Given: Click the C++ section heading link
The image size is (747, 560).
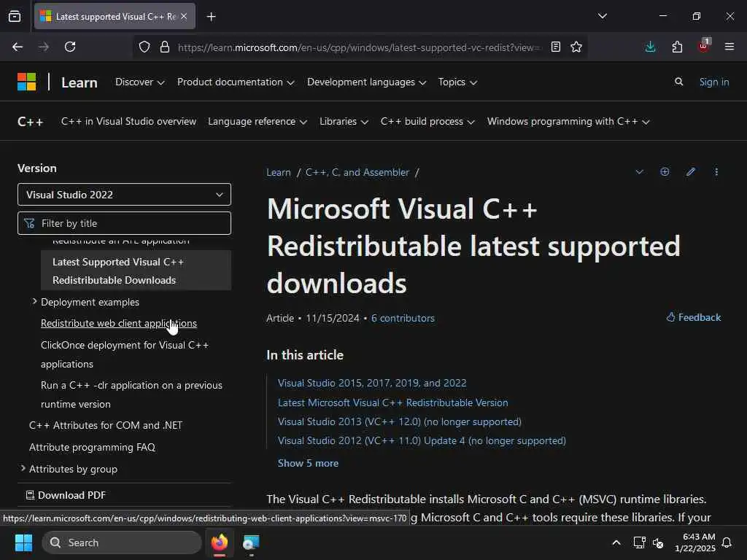Looking at the screenshot, I should [30, 122].
